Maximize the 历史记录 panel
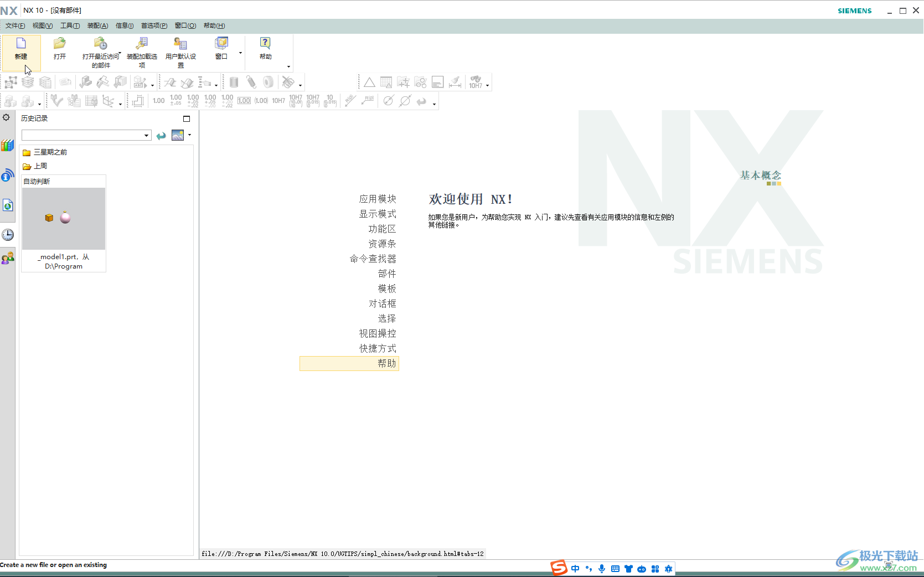Screen dimensions: 924x577 click(x=187, y=119)
